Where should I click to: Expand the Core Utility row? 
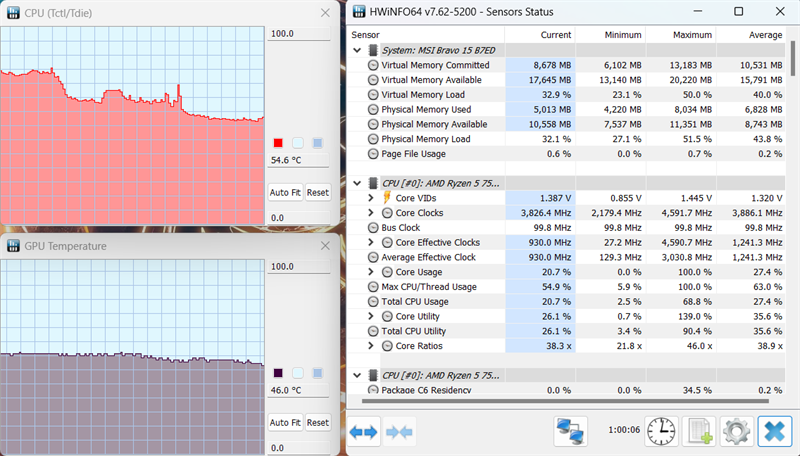pyautogui.click(x=371, y=316)
